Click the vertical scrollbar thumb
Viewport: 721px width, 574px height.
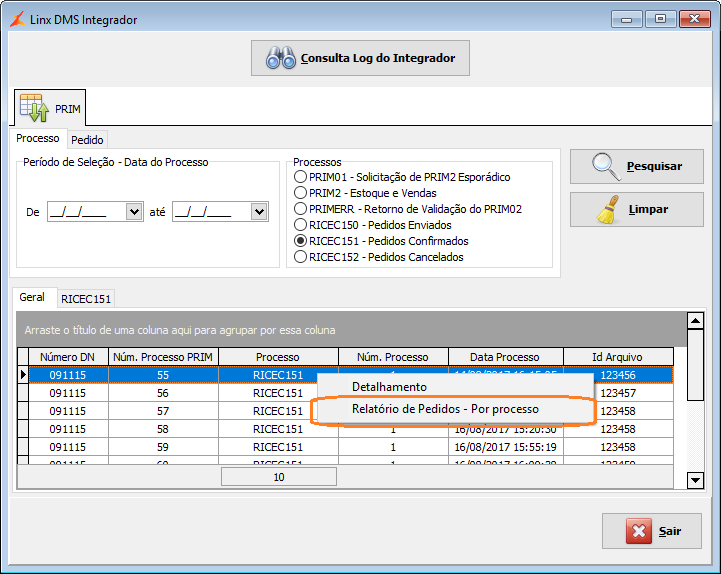coord(695,365)
